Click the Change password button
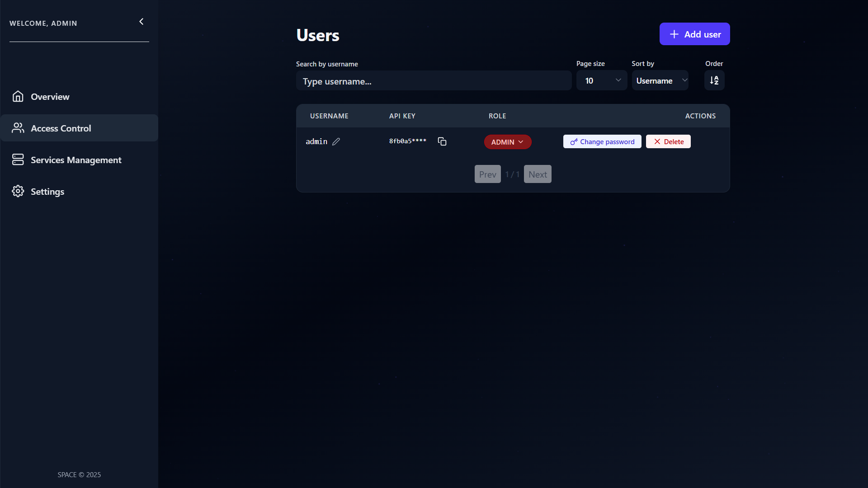 [602, 141]
